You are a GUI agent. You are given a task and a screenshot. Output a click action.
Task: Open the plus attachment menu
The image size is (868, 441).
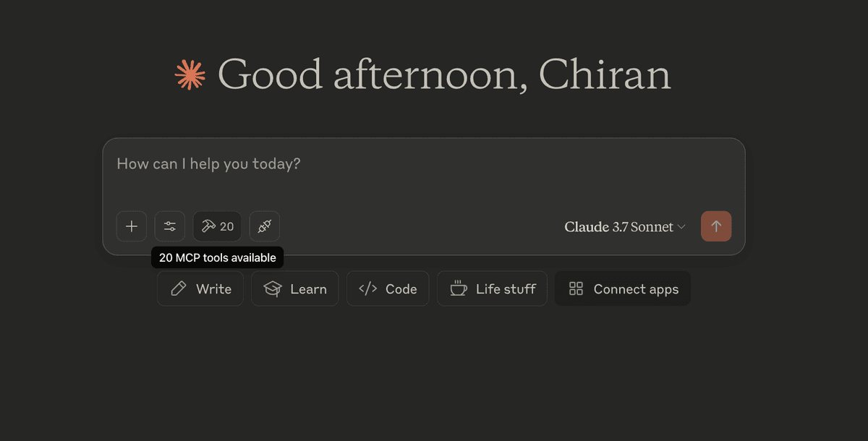(132, 226)
